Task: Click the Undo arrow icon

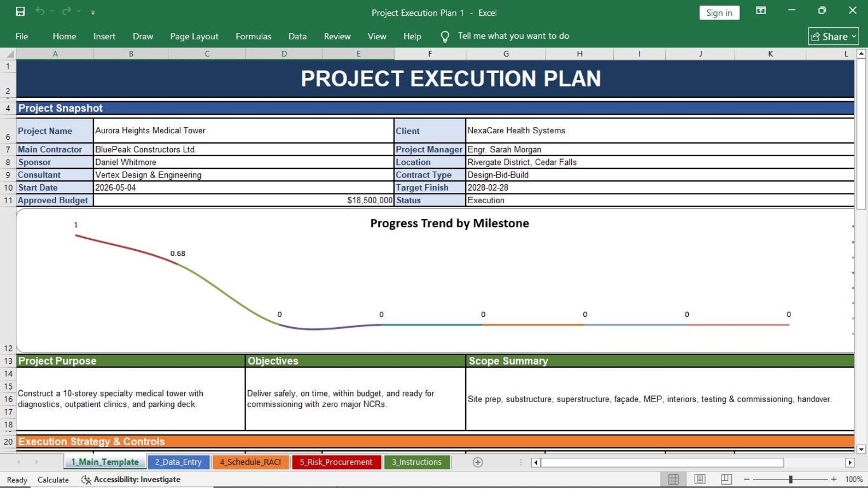Action: coord(40,11)
